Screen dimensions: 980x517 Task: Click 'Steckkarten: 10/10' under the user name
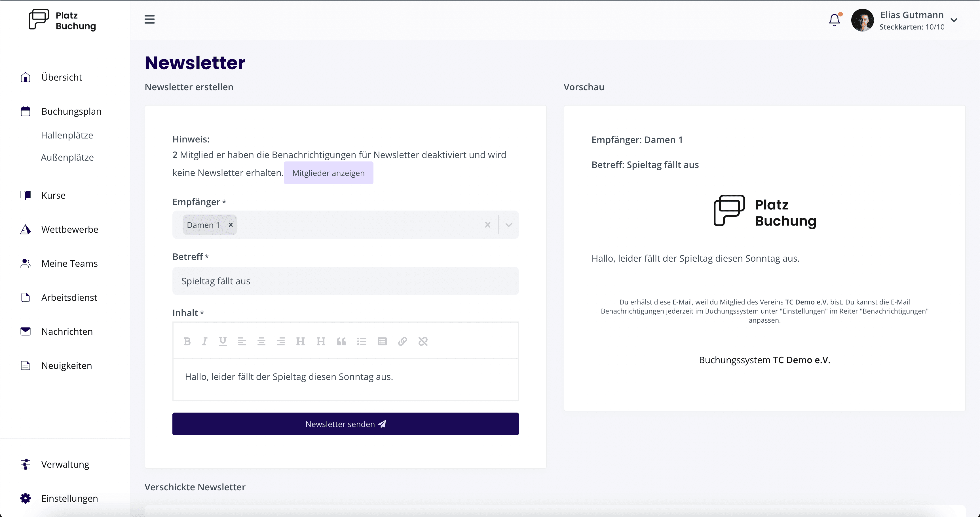912,27
